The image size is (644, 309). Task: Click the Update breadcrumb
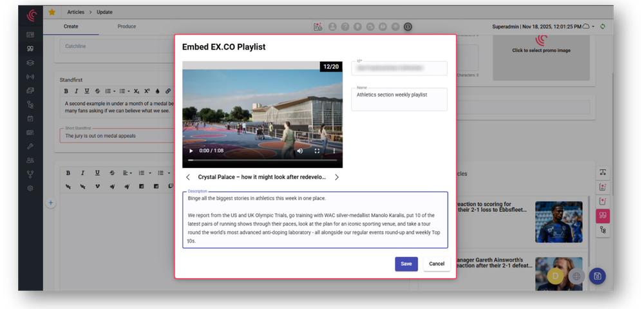tap(104, 12)
